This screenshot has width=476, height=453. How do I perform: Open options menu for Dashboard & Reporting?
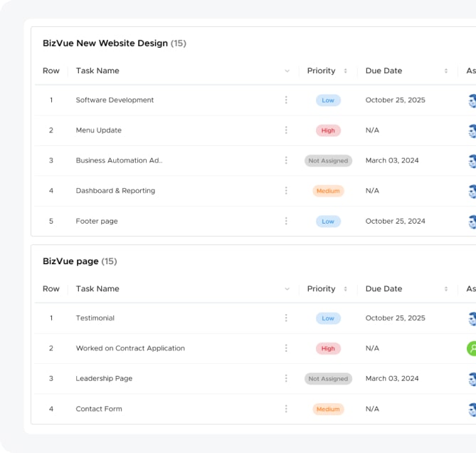pyautogui.click(x=286, y=191)
